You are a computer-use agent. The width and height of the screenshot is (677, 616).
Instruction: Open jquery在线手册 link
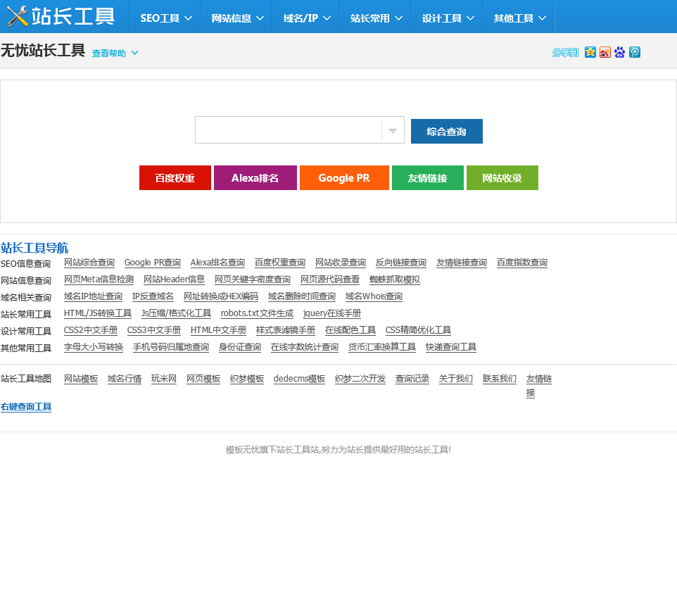pos(332,313)
